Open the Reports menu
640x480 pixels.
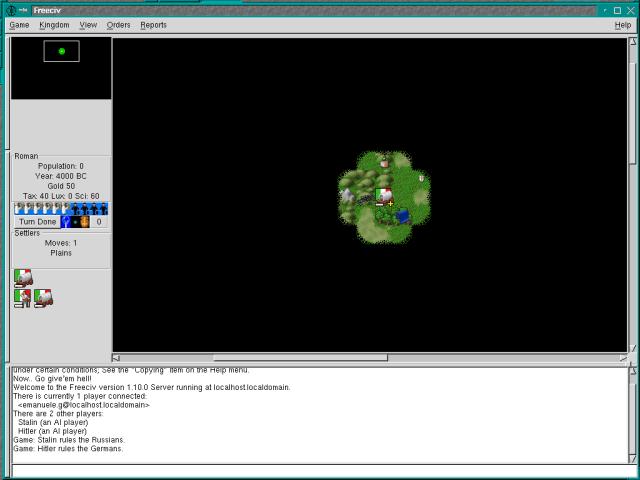click(153, 25)
